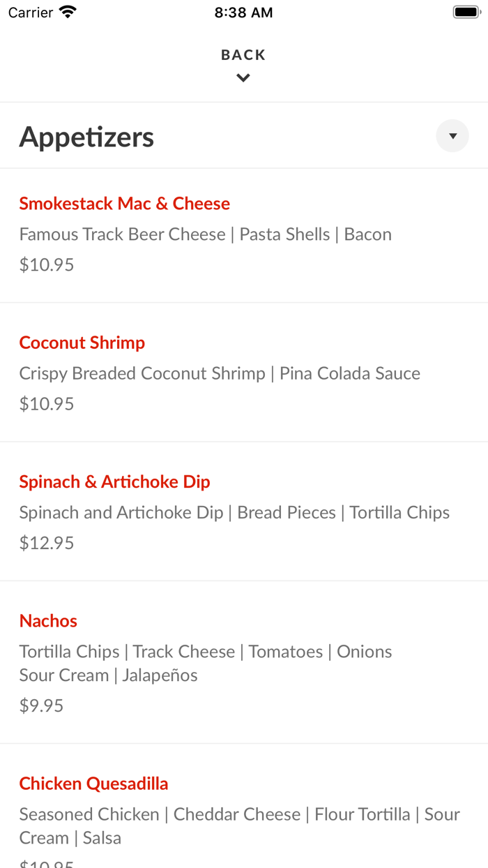Tap the battery indicator
The width and height of the screenshot is (488, 868).
click(x=466, y=10)
